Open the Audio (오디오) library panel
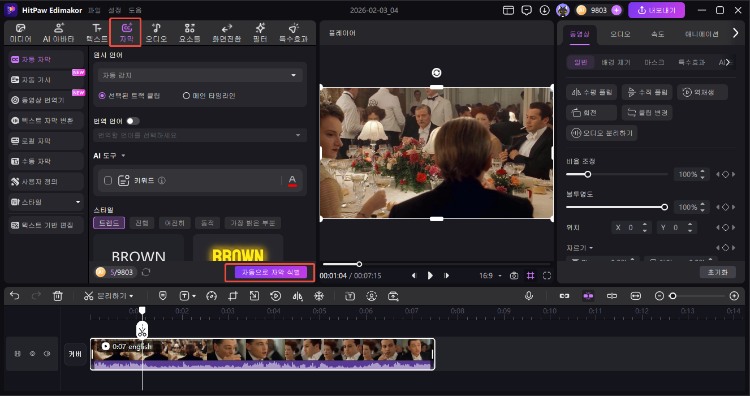 (156, 33)
